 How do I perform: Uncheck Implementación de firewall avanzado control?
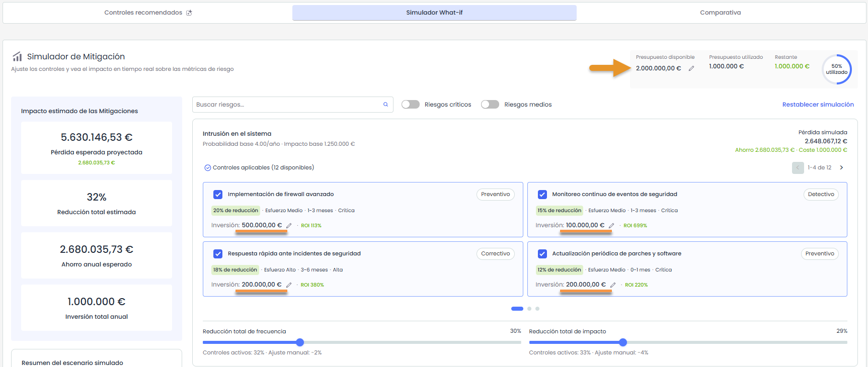(218, 195)
